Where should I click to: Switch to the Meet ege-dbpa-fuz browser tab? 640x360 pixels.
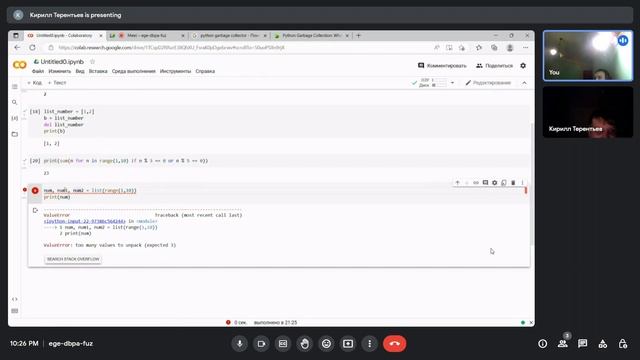point(147,36)
